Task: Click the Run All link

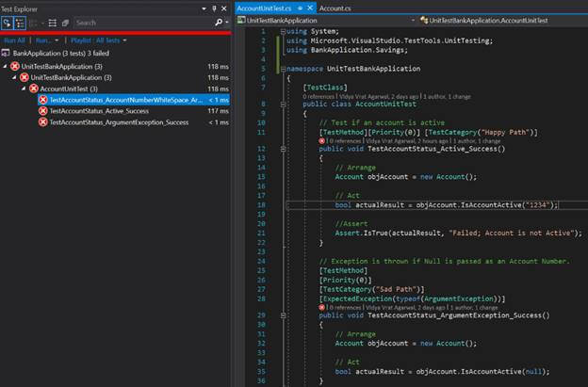Action: pyautogui.click(x=14, y=40)
